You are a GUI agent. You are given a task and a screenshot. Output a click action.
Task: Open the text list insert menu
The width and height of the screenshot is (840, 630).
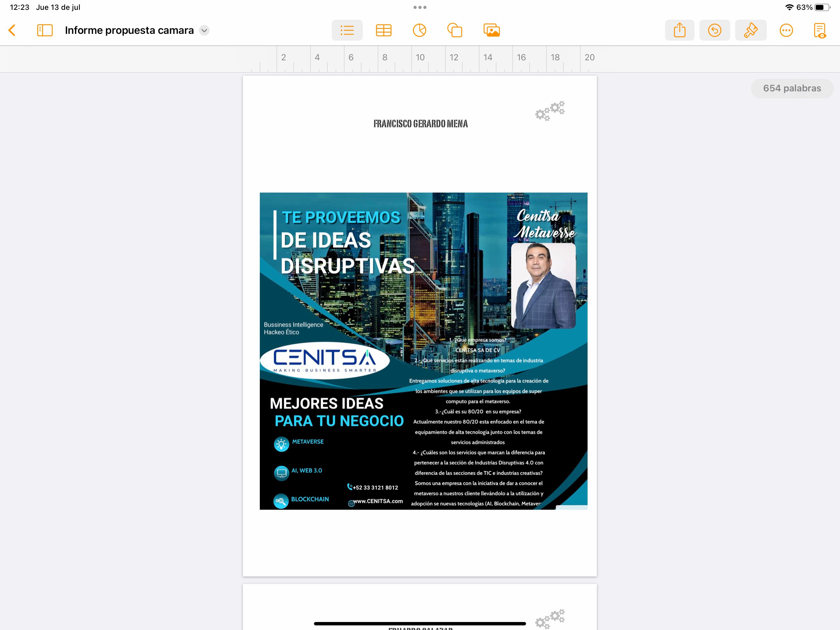(347, 30)
